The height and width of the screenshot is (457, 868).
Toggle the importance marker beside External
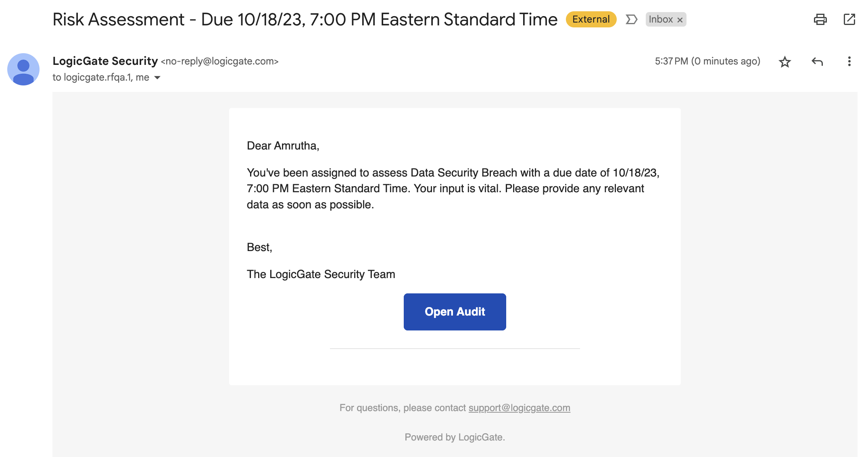point(631,19)
